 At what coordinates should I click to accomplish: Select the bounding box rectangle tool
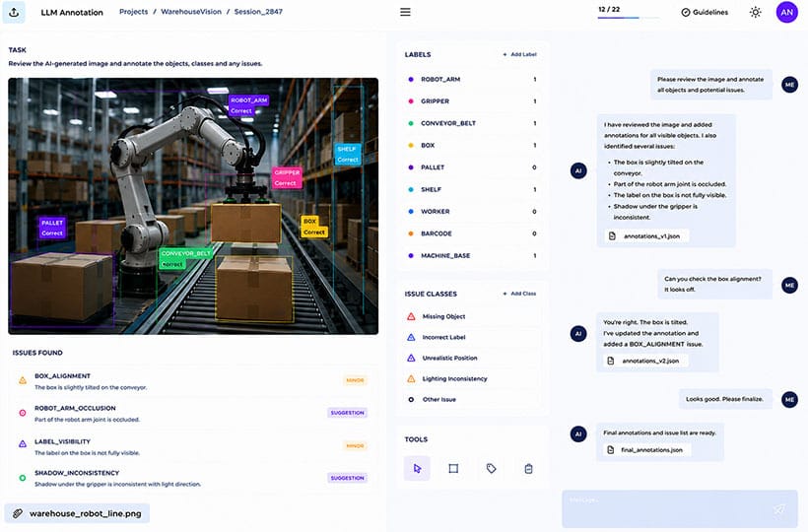coord(453,468)
